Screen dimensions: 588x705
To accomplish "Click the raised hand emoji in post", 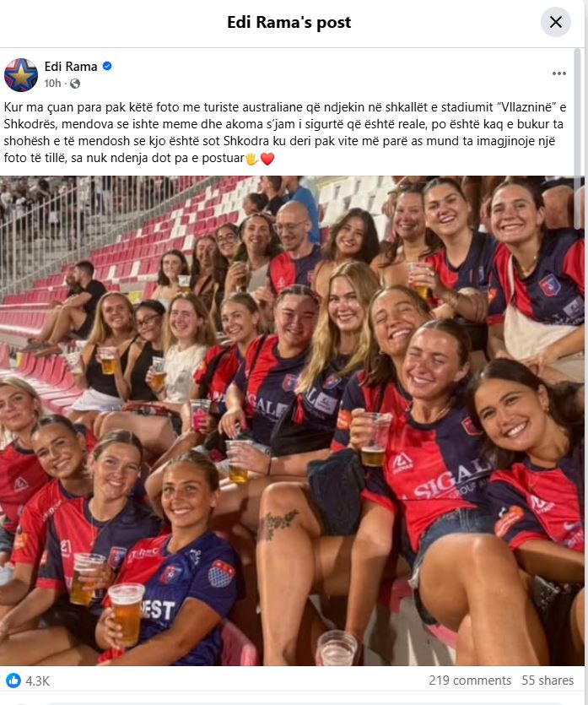I will tap(252, 159).
